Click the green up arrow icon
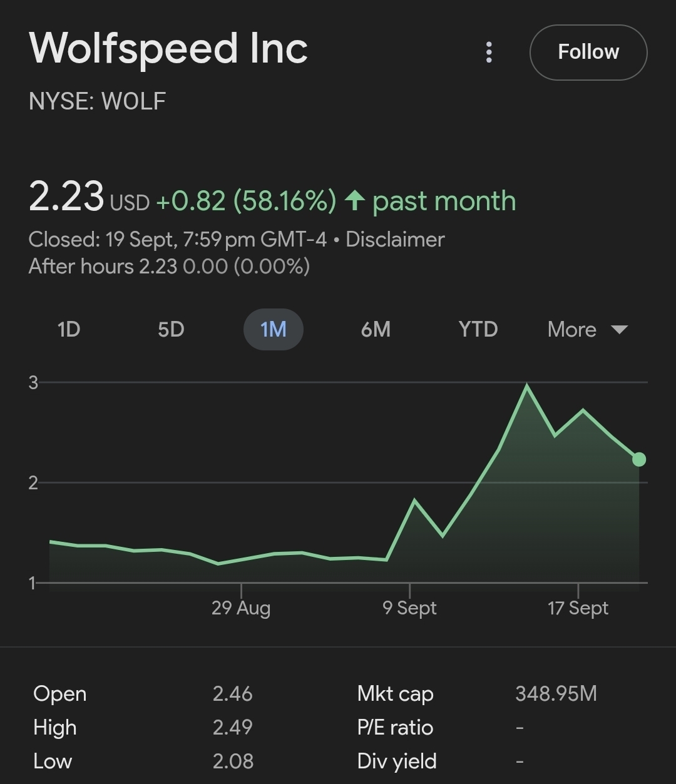The image size is (676, 784). (x=355, y=201)
